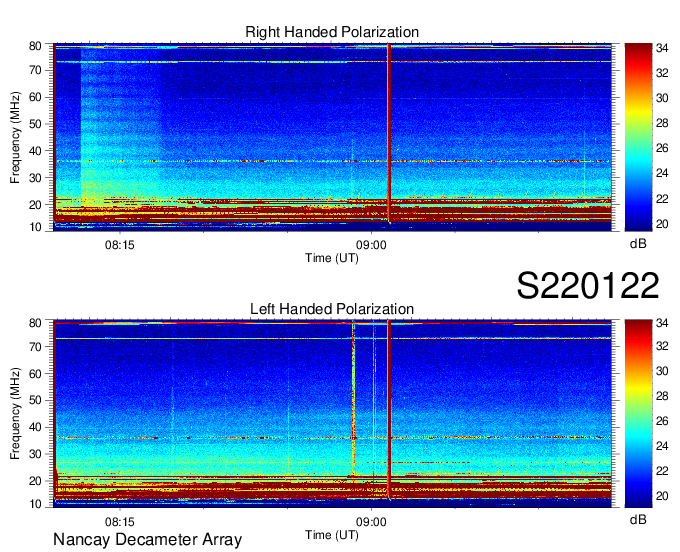This screenshot has width=680, height=552.
Task: Click the color bar beside Right Handed plot
Action: click(638, 137)
